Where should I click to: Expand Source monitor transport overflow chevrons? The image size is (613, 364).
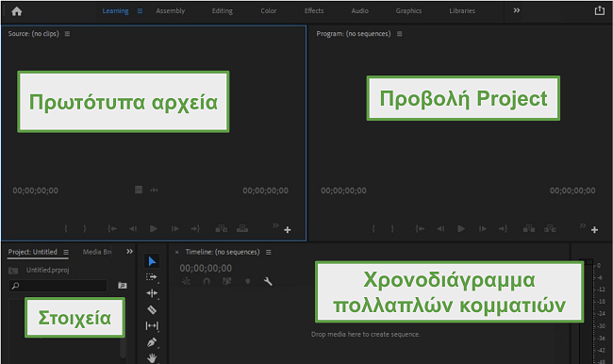pyautogui.click(x=275, y=225)
